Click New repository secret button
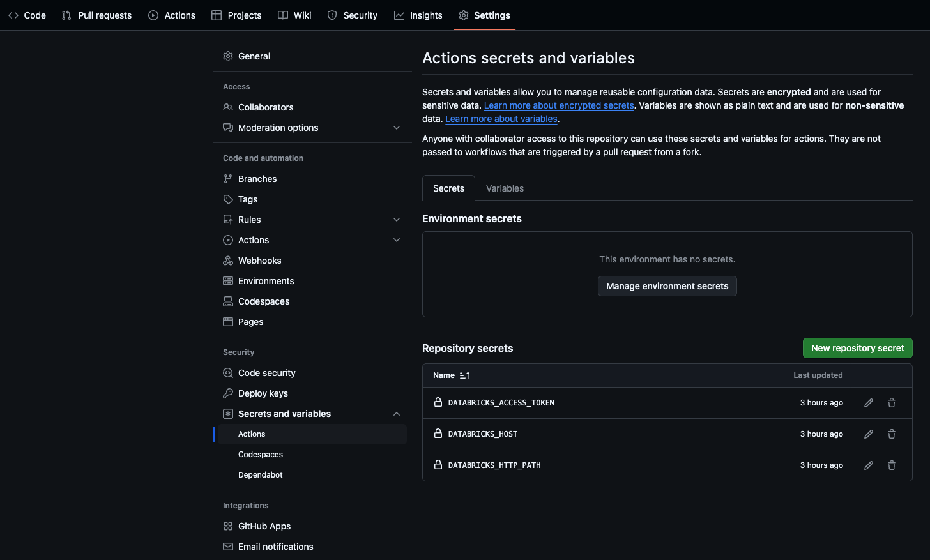 pos(857,348)
